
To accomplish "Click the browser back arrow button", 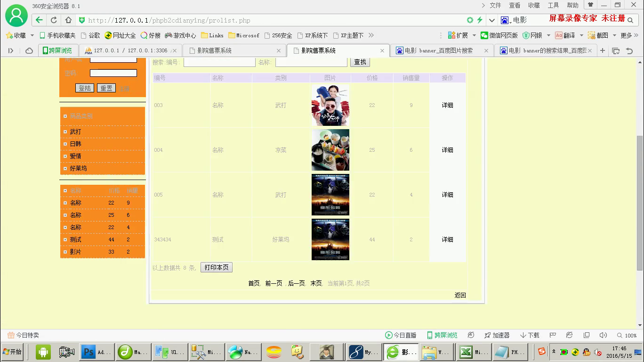I will (39, 20).
